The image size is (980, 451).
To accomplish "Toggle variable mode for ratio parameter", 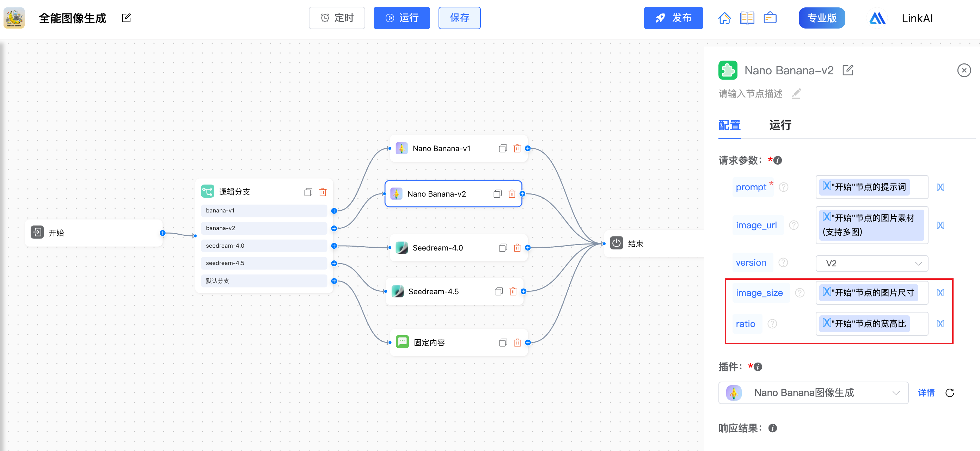I will point(940,324).
